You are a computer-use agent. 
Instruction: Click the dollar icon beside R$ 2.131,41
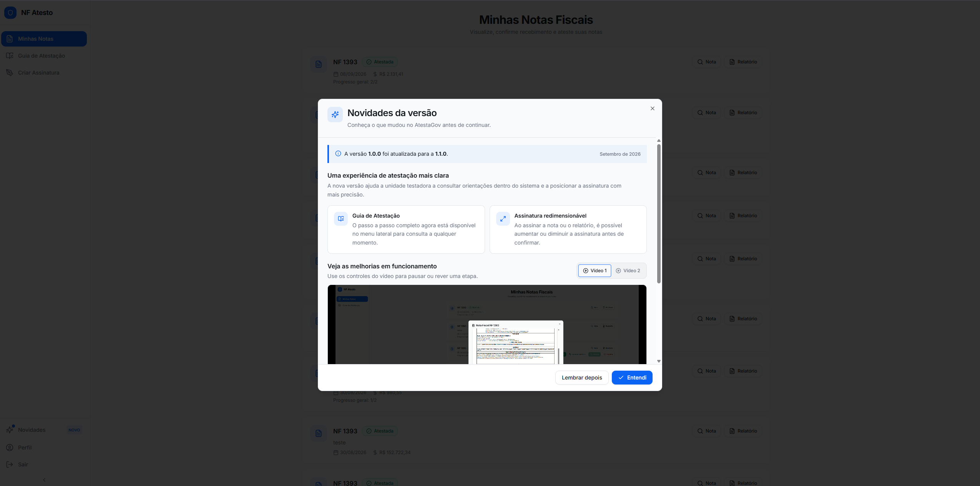[375, 74]
